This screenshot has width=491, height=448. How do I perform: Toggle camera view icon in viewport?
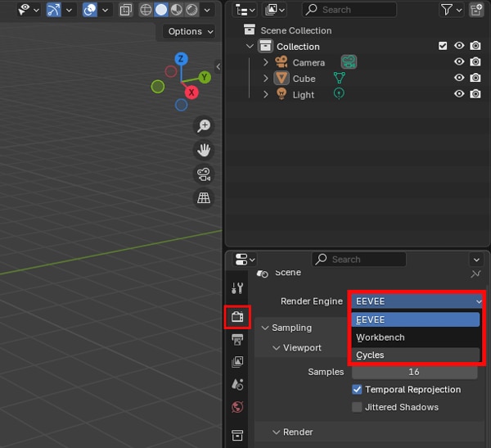(204, 174)
